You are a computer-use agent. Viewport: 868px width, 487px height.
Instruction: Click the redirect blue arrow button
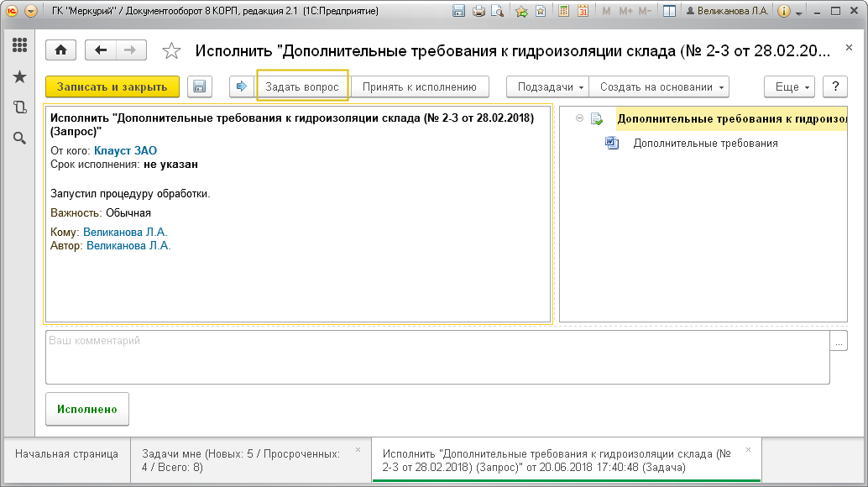(242, 86)
